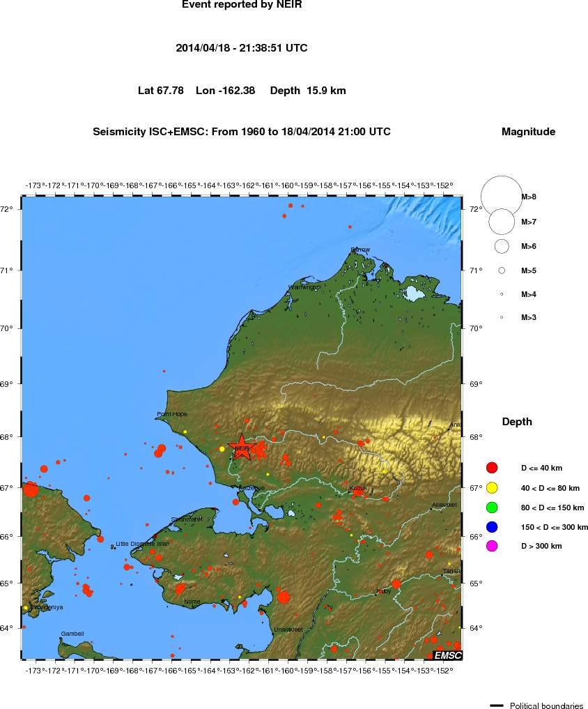Click the Unalakleet label
The height and width of the screenshot is (709, 588).
[x=288, y=630]
